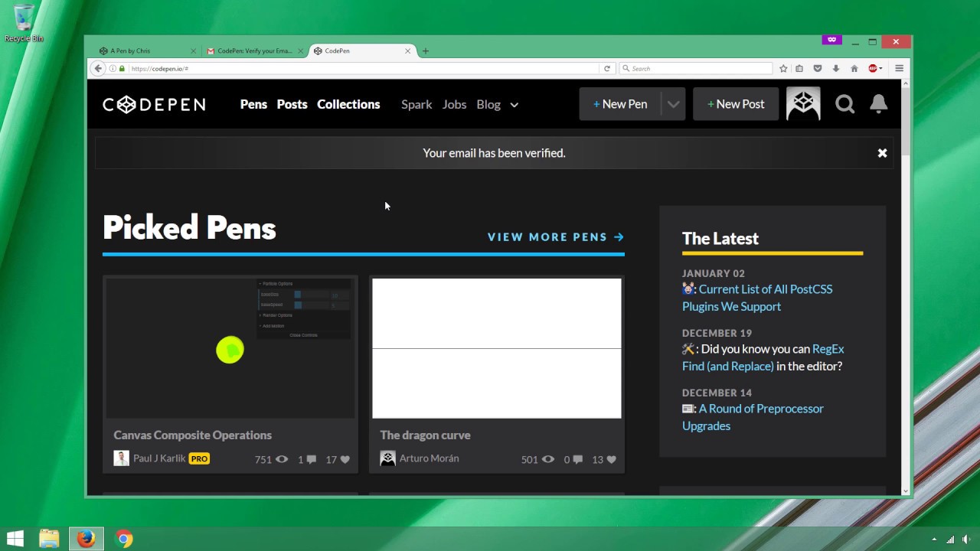
Task: Open the Posts navigation item
Action: click(292, 104)
